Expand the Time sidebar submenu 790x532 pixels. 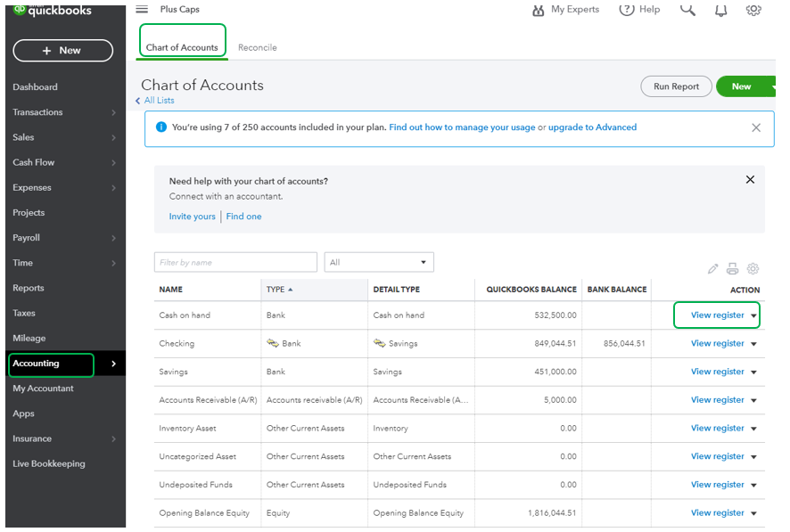(114, 263)
